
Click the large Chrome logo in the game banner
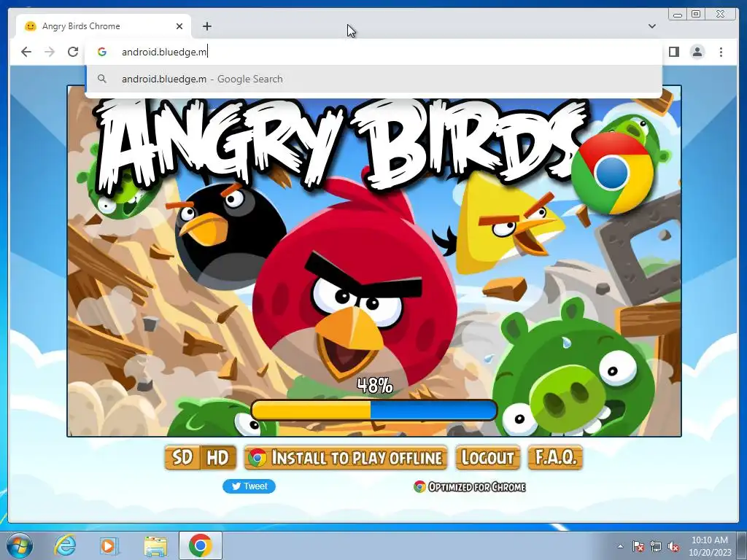pyautogui.click(x=612, y=174)
